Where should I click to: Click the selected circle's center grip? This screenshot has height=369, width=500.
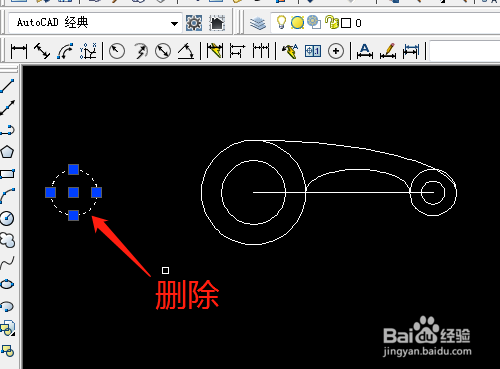(73, 192)
